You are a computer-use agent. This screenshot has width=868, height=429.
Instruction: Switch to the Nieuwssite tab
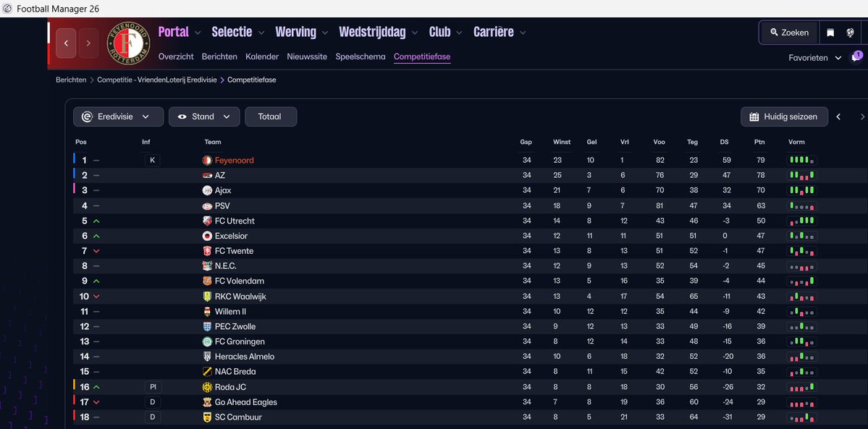point(307,56)
